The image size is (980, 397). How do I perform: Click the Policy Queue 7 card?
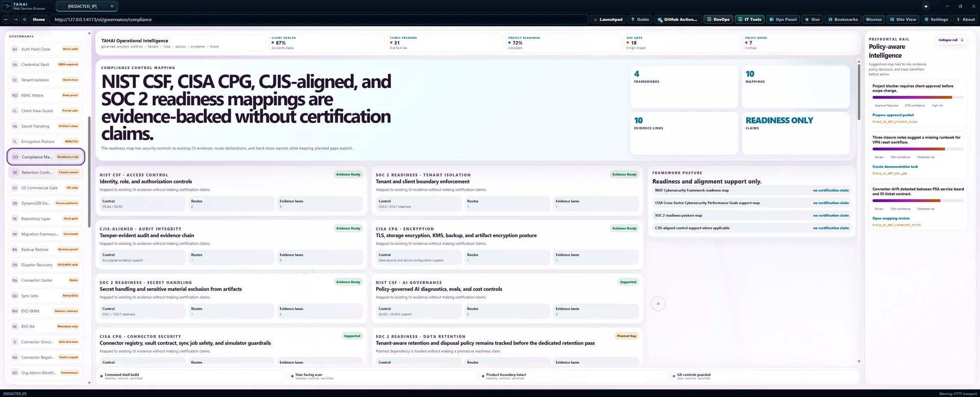click(x=799, y=43)
